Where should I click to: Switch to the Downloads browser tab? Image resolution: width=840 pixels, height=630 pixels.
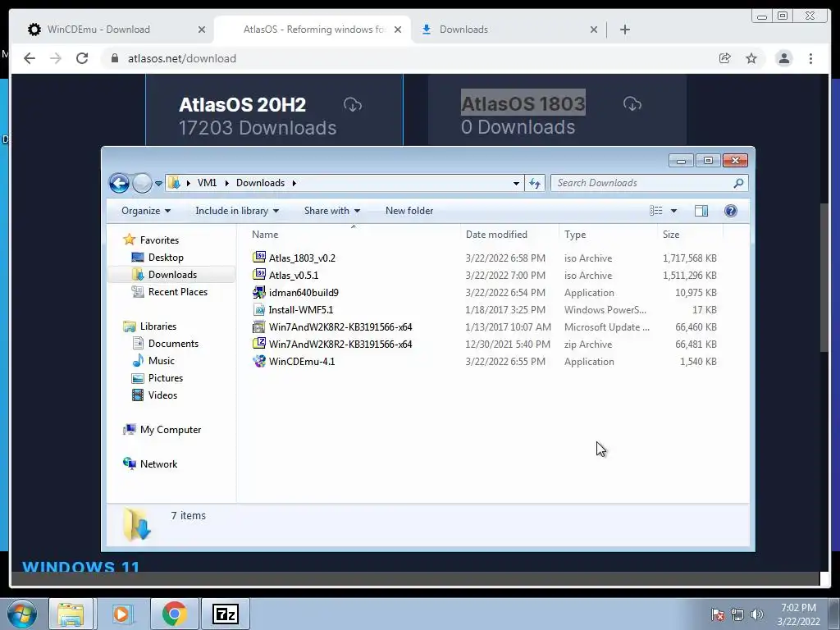pyautogui.click(x=463, y=30)
